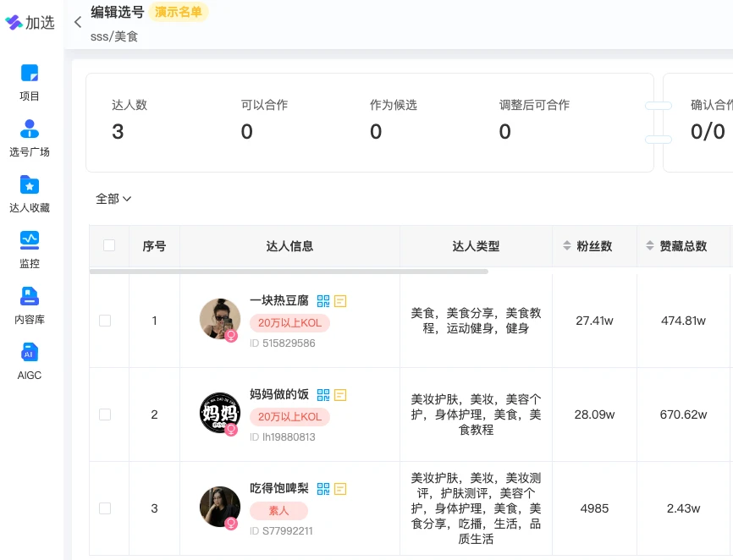Screen dimensions: 733x560
Task: Open 内容库 content library icon
Action: [30, 297]
